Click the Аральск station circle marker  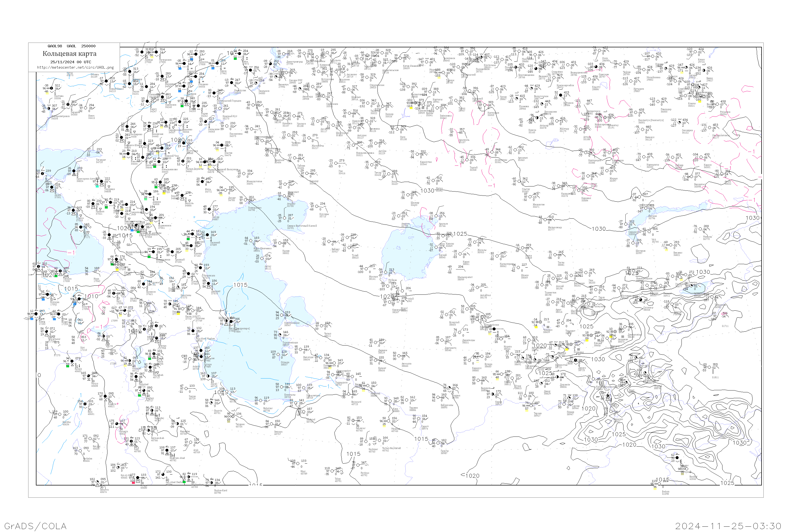(x=436, y=216)
